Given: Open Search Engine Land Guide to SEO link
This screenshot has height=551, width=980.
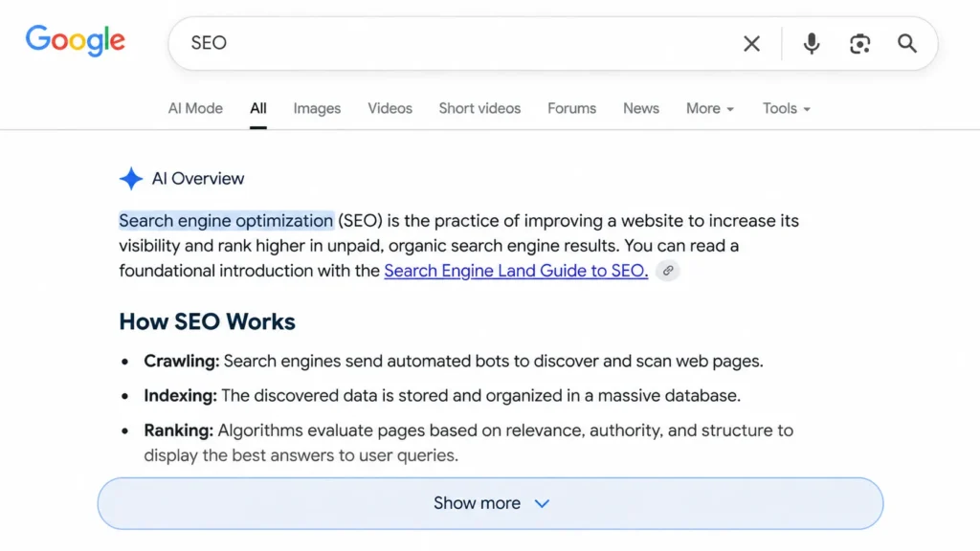Looking at the screenshot, I should click(x=516, y=271).
